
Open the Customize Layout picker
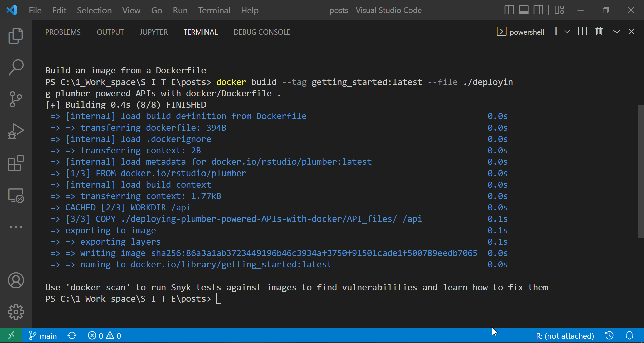pyautogui.click(x=559, y=10)
